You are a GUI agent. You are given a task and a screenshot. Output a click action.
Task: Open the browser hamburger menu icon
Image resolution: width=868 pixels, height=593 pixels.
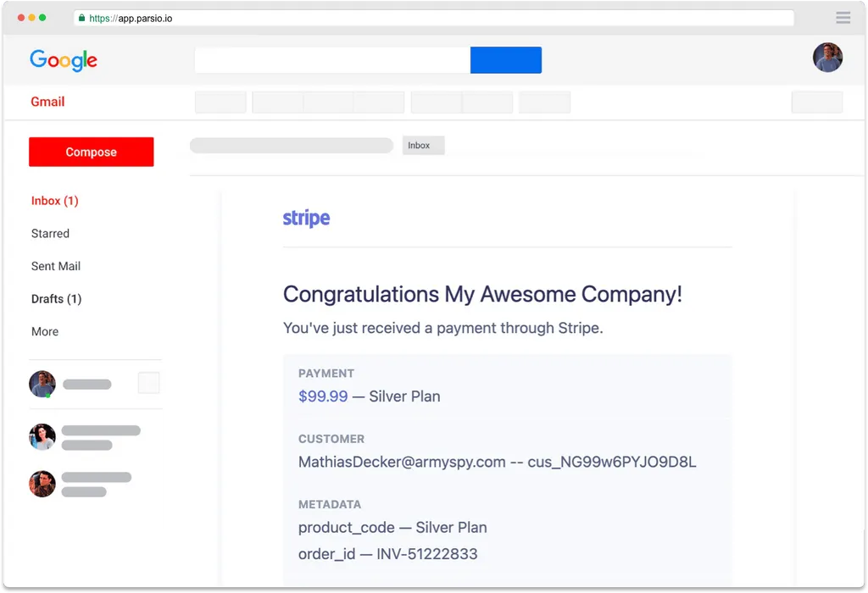coord(843,18)
